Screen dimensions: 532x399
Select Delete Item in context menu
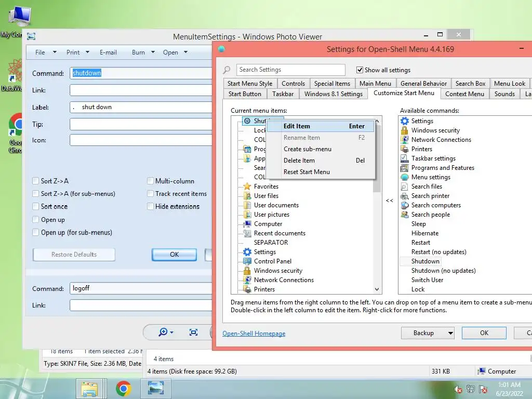pos(321,161)
